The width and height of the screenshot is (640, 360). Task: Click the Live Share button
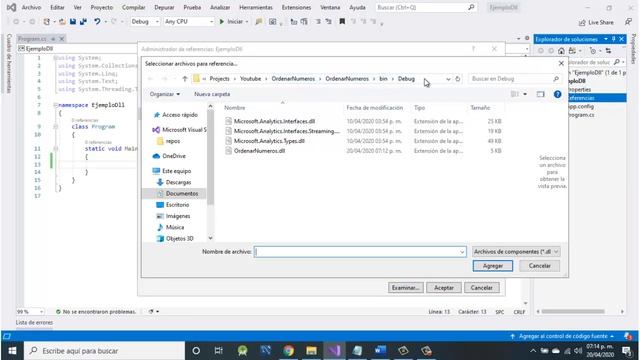[x=596, y=22]
